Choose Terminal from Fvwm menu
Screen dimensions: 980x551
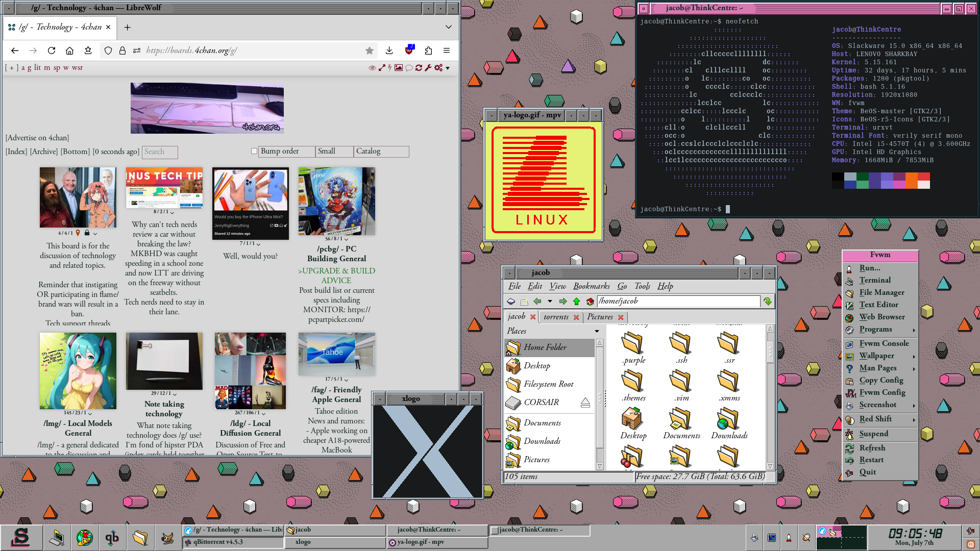click(x=880, y=280)
